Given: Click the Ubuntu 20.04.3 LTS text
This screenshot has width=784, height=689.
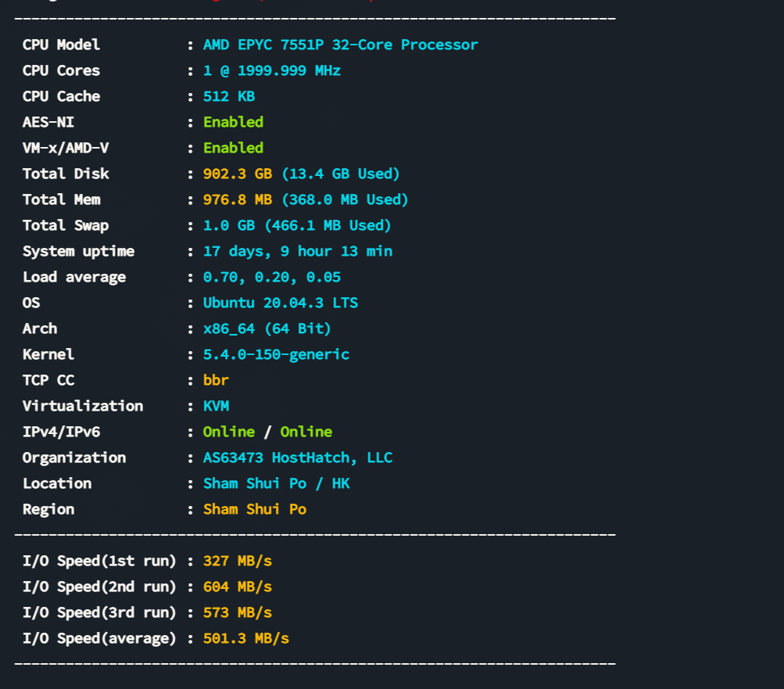Looking at the screenshot, I should tap(280, 303).
